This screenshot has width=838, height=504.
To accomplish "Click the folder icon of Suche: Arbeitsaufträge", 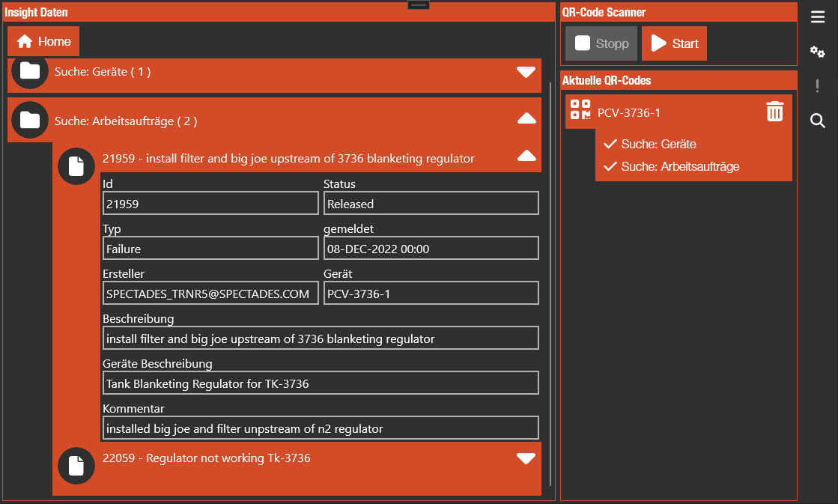I will (x=30, y=120).
